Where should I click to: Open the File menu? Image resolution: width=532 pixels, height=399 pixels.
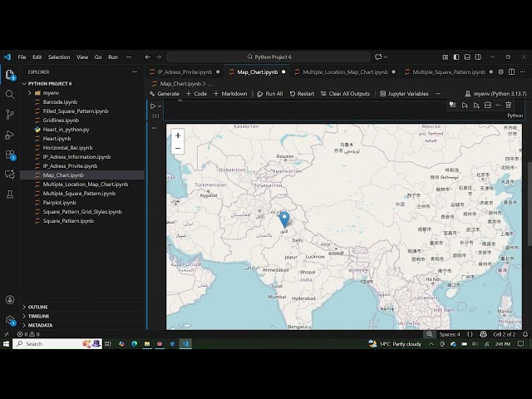point(22,57)
